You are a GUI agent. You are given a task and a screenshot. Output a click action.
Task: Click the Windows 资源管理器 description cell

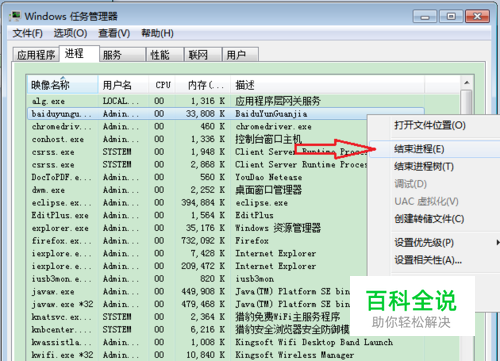pos(278,228)
